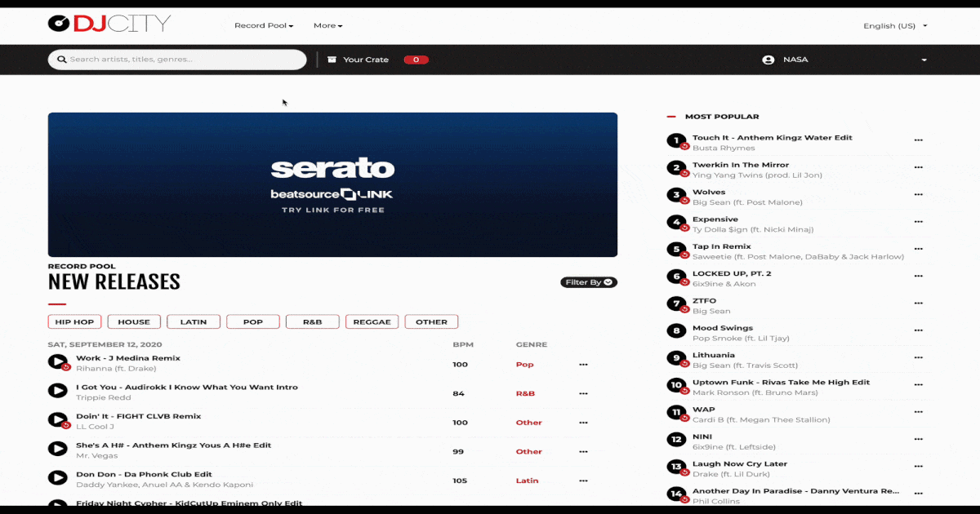Open options menu for Doin' It track
Image resolution: width=980 pixels, height=514 pixels.
point(583,423)
